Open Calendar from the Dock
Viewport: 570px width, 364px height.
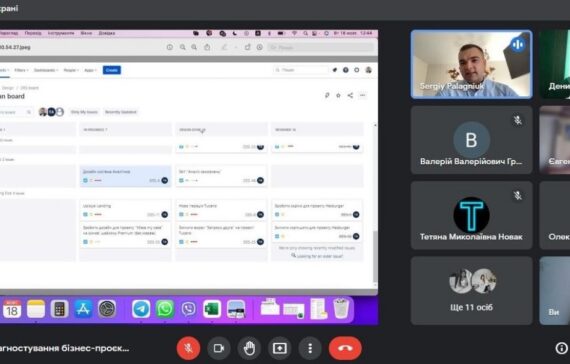click(12, 309)
